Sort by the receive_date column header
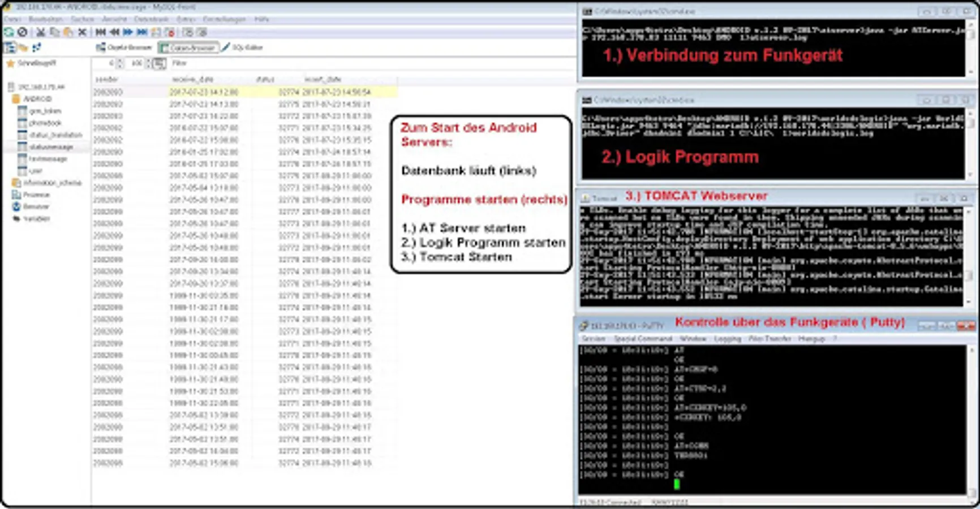This screenshot has width=980, height=509. pyautogui.click(x=210, y=79)
